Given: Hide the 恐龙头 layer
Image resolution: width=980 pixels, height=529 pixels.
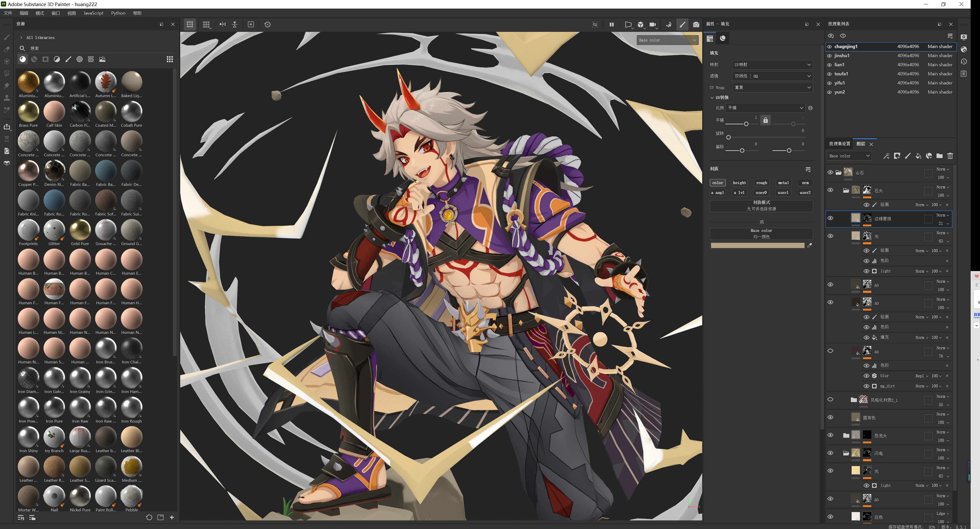Looking at the screenshot, I should 830,435.
